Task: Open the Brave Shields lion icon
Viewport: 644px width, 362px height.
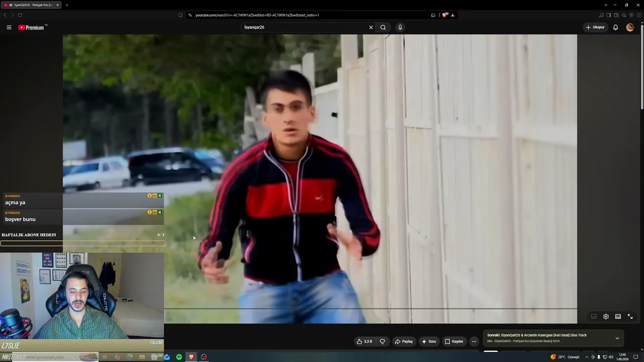Action: (445, 15)
